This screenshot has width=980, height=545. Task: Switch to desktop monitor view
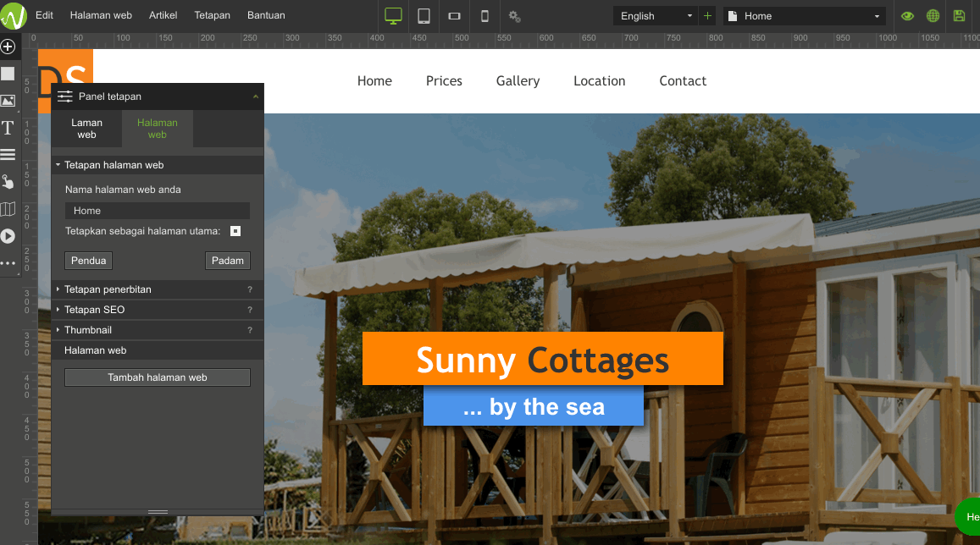pyautogui.click(x=393, y=16)
